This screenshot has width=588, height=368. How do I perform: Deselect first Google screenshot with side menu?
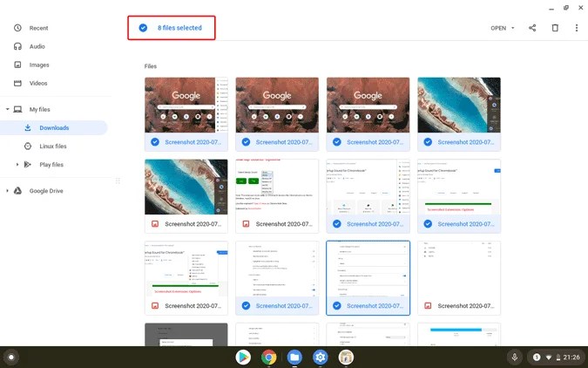[x=155, y=142]
